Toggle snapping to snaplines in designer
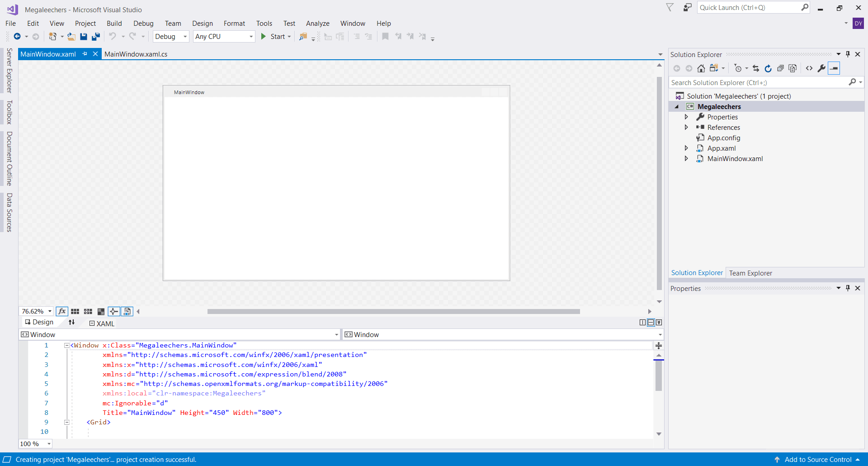This screenshot has height=466, width=868. tap(114, 311)
